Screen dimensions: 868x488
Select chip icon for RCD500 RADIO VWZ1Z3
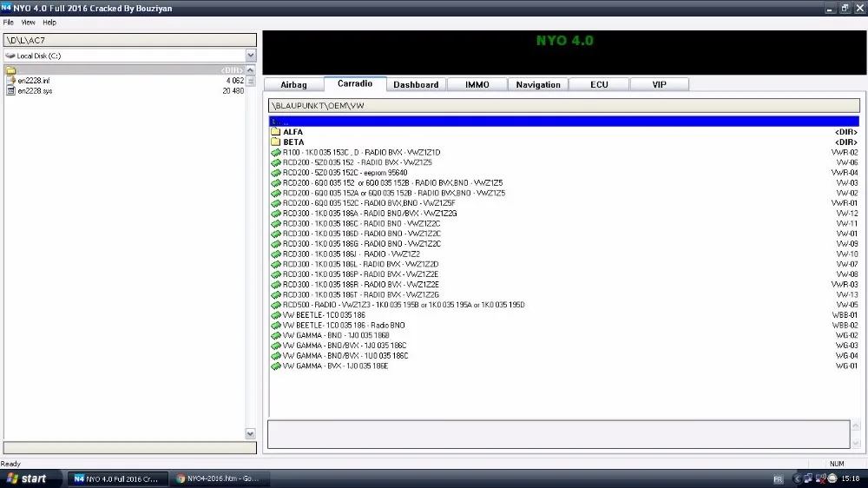[x=276, y=305]
